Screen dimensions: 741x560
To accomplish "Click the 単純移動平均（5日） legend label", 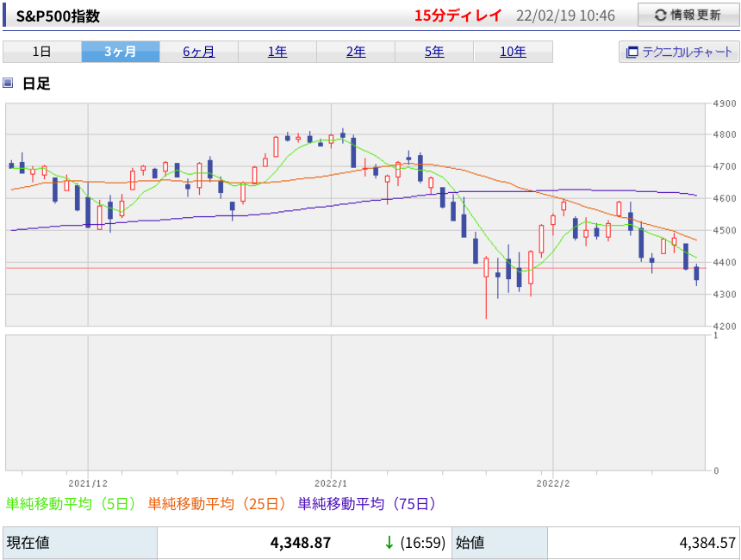I will [x=71, y=504].
